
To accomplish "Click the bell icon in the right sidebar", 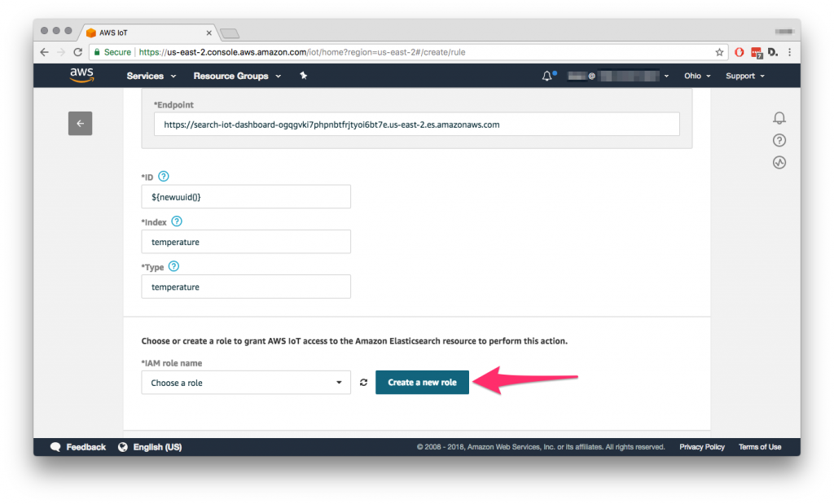I will (x=779, y=117).
